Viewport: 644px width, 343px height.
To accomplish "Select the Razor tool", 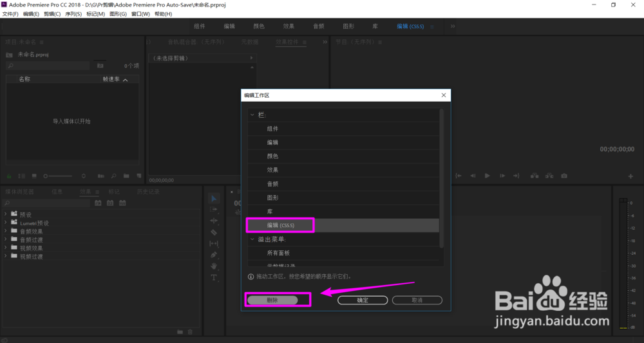I will (214, 232).
